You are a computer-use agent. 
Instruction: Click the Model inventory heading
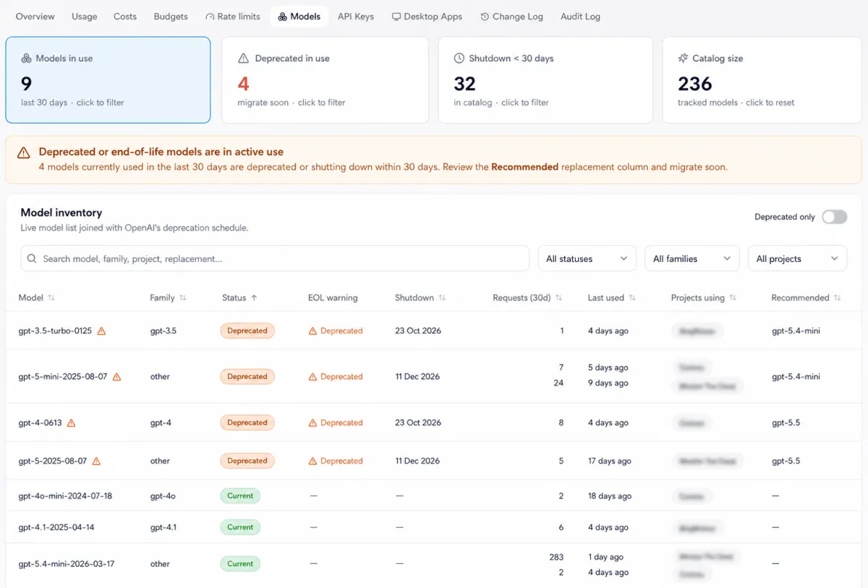(61, 213)
